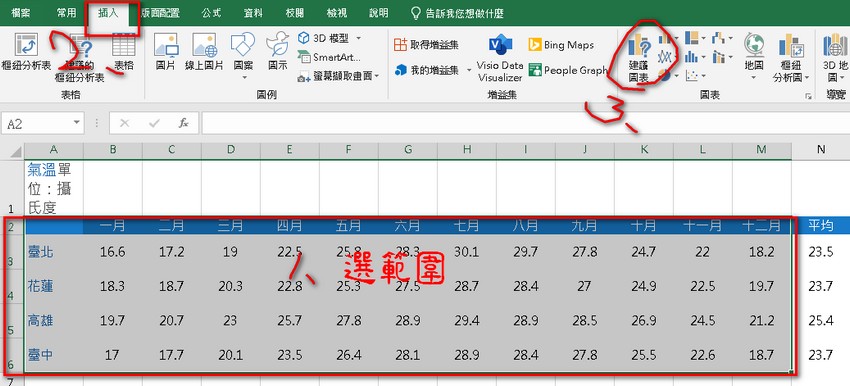Click the 樞紐分析圖 PivotChart icon
Image resolution: width=850 pixels, height=386 pixels.
pyautogui.click(x=791, y=58)
